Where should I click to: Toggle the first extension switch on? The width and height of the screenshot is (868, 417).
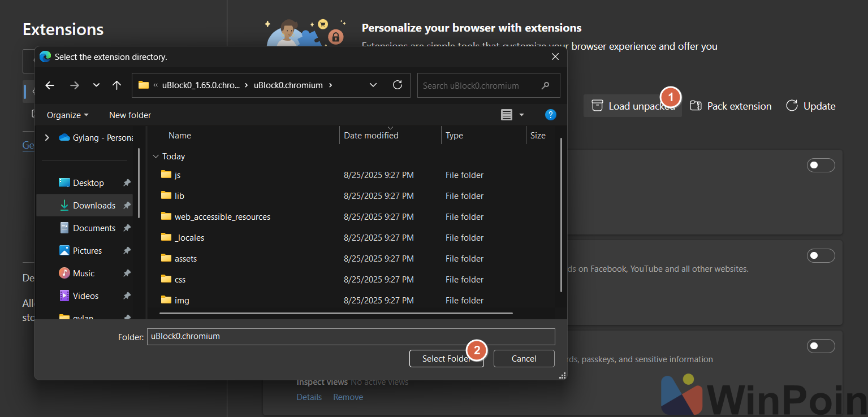tap(821, 165)
